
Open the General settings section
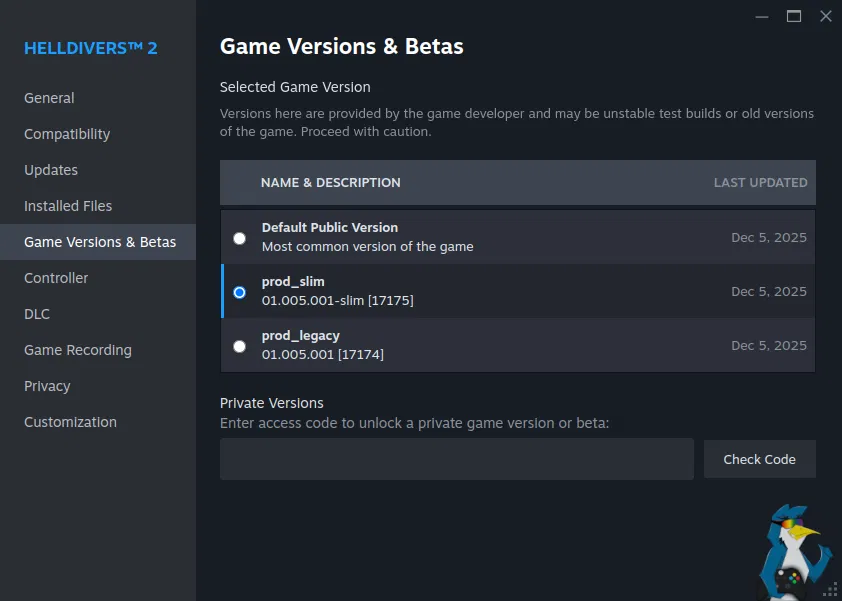49,98
